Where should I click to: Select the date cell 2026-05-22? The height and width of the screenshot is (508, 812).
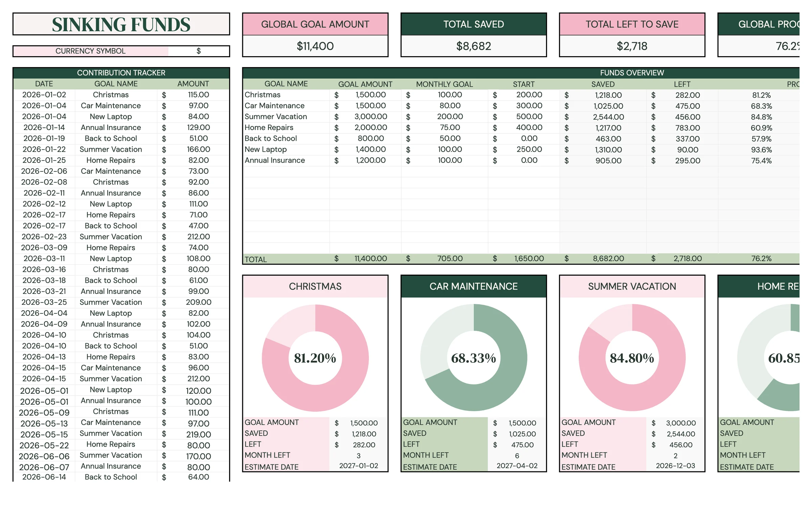click(44, 445)
